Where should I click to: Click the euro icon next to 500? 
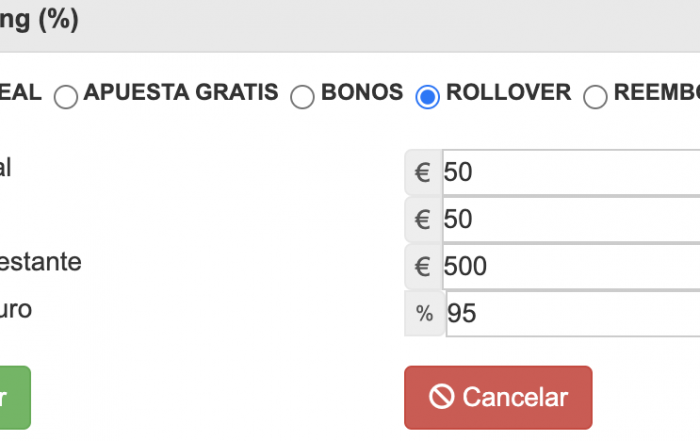pyautogui.click(x=423, y=266)
